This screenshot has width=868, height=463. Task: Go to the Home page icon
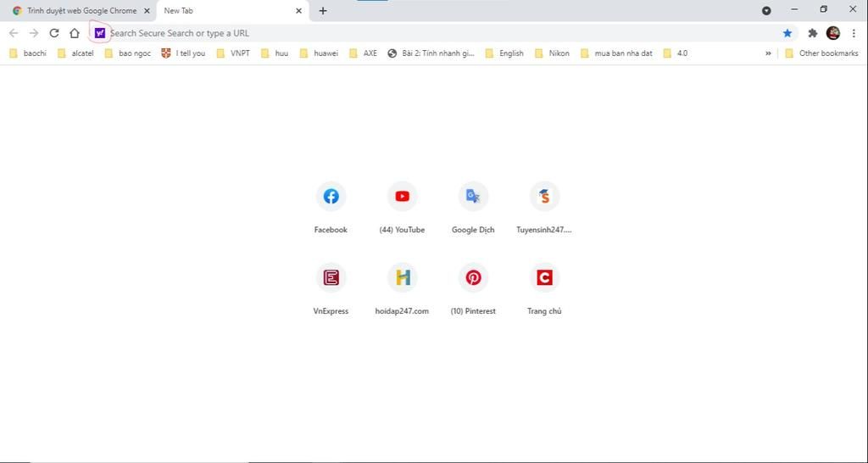pos(75,33)
